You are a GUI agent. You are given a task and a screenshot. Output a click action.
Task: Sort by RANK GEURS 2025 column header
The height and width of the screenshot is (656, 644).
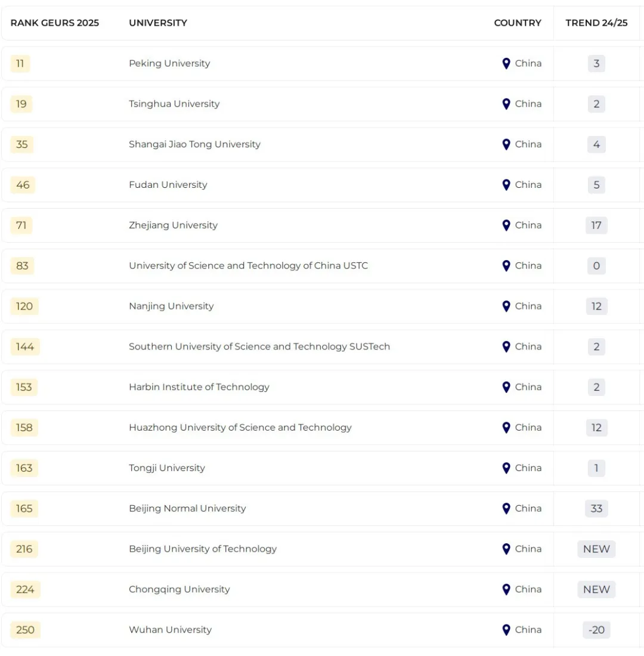[x=55, y=23]
